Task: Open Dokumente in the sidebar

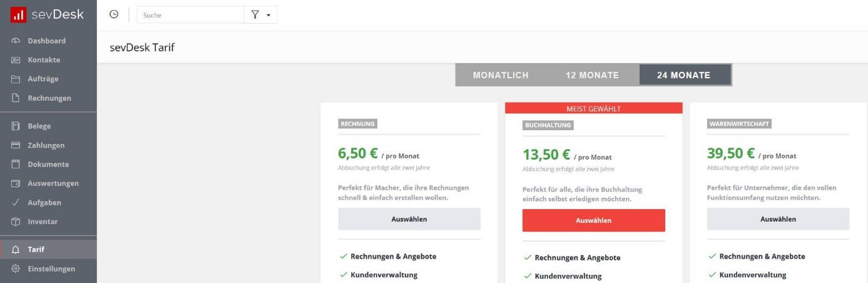Action: 48,164
